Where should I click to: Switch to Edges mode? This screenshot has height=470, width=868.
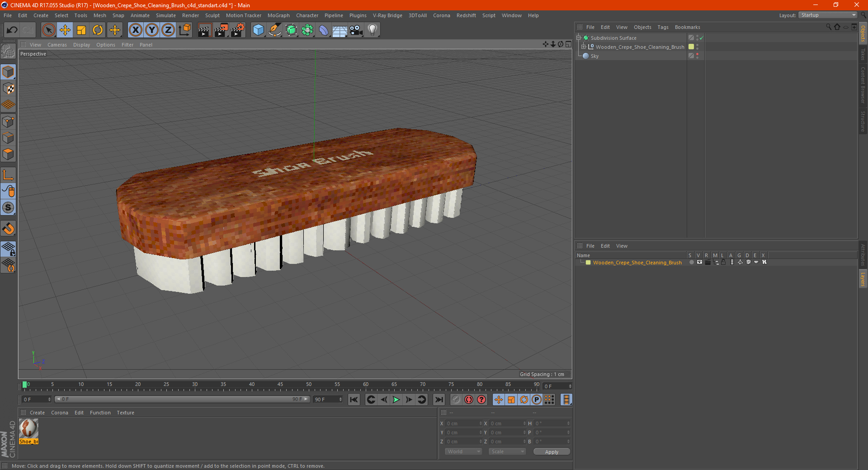click(8, 138)
